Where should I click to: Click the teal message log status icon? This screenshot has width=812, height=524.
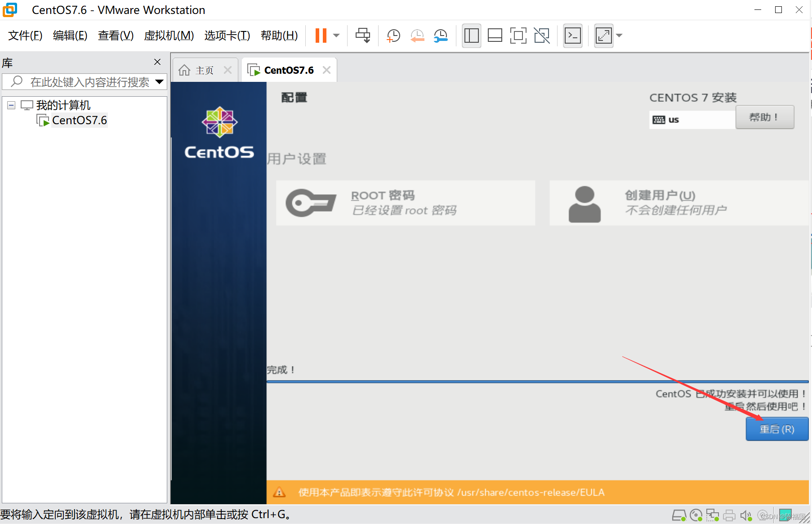pos(785,515)
